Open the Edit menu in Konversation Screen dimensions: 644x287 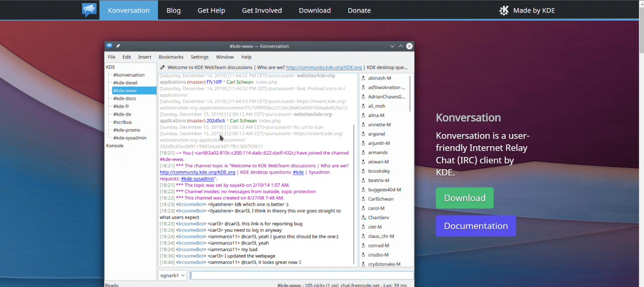pos(127,57)
